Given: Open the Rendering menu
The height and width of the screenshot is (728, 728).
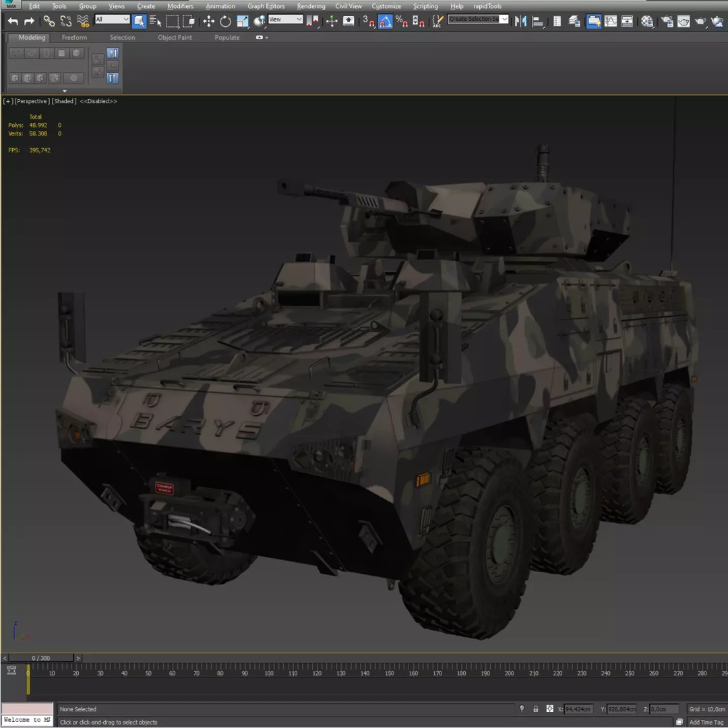Looking at the screenshot, I should [x=311, y=6].
